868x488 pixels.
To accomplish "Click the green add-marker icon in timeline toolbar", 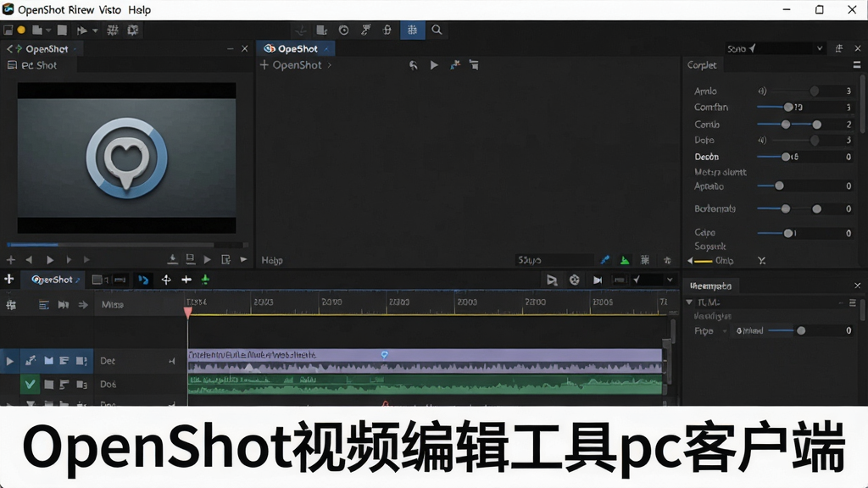I will [x=205, y=280].
